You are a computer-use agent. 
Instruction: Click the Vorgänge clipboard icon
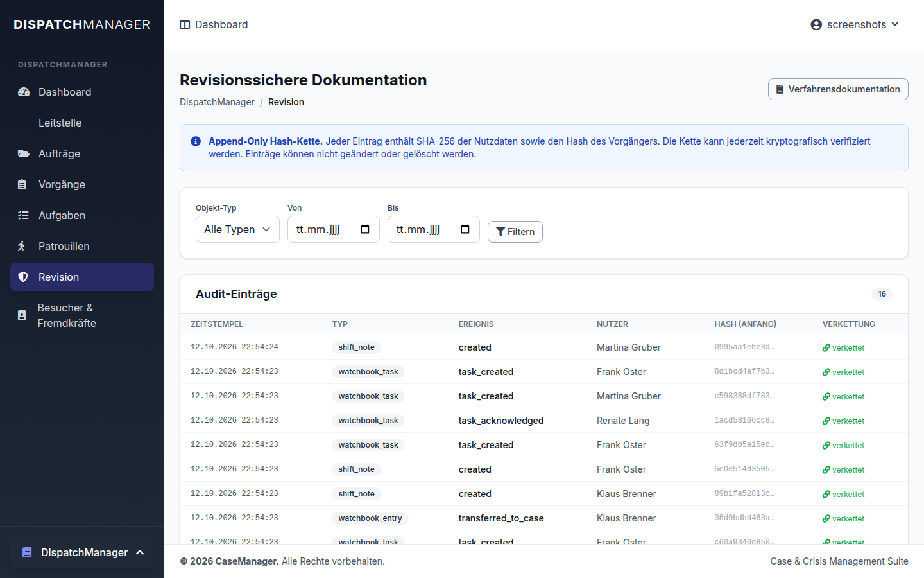22,184
